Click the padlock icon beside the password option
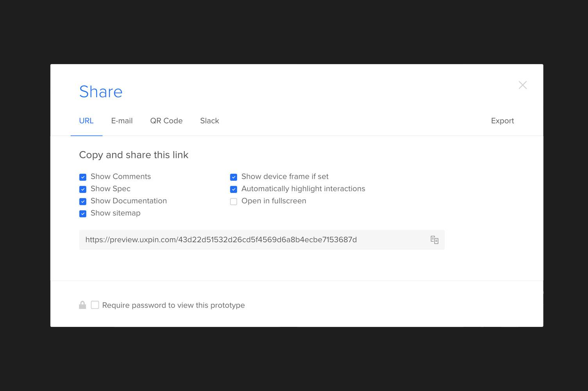The width and height of the screenshot is (588, 391). [x=82, y=305]
